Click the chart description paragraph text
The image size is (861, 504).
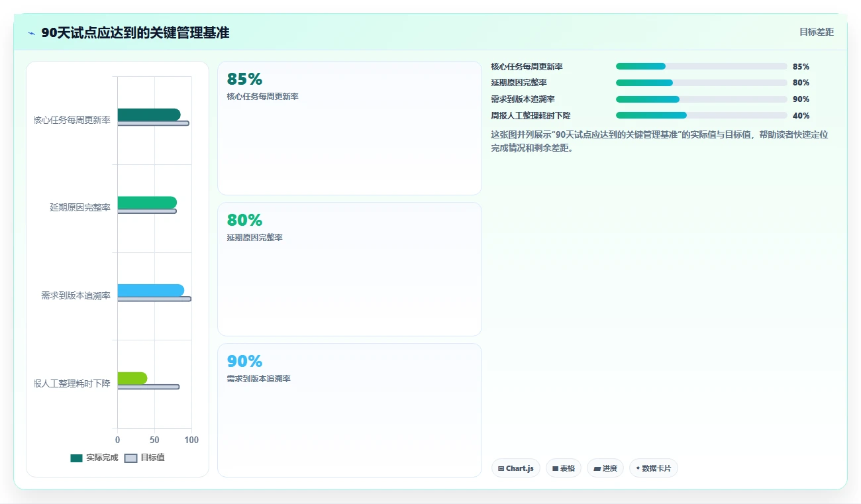coord(660,141)
